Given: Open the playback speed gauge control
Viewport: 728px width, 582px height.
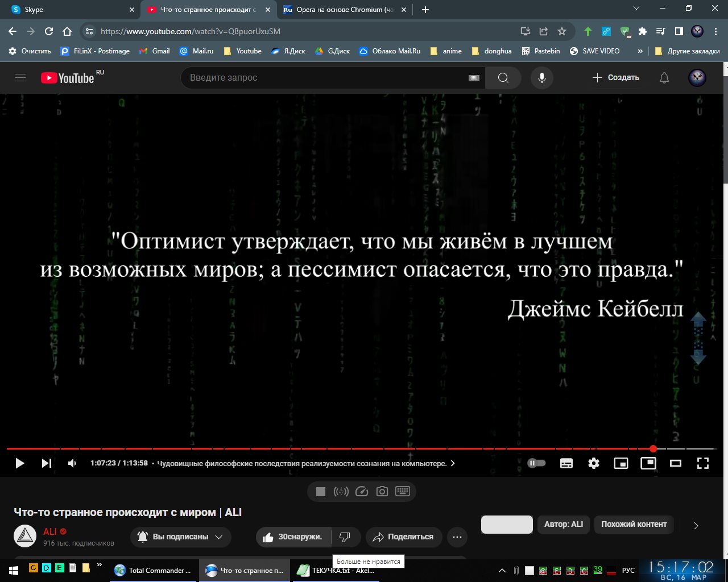Looking at the screenshot, I should click(x=362, y=492).
